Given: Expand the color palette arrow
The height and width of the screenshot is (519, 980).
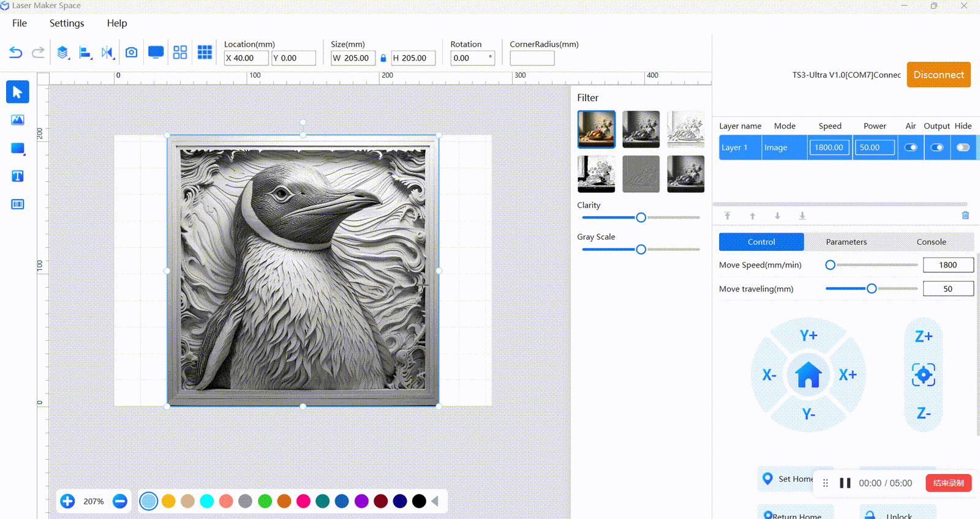Looking at the screenshot, I should pos(435,501).
